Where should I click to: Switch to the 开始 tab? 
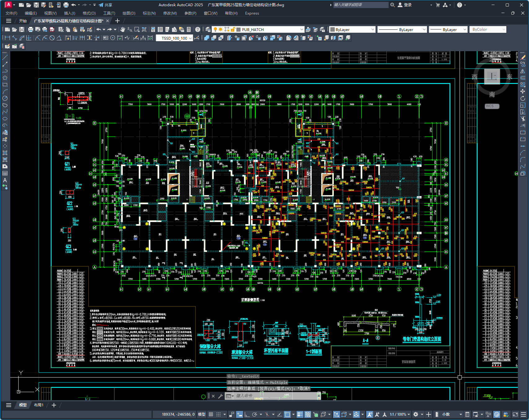[23, 21]
